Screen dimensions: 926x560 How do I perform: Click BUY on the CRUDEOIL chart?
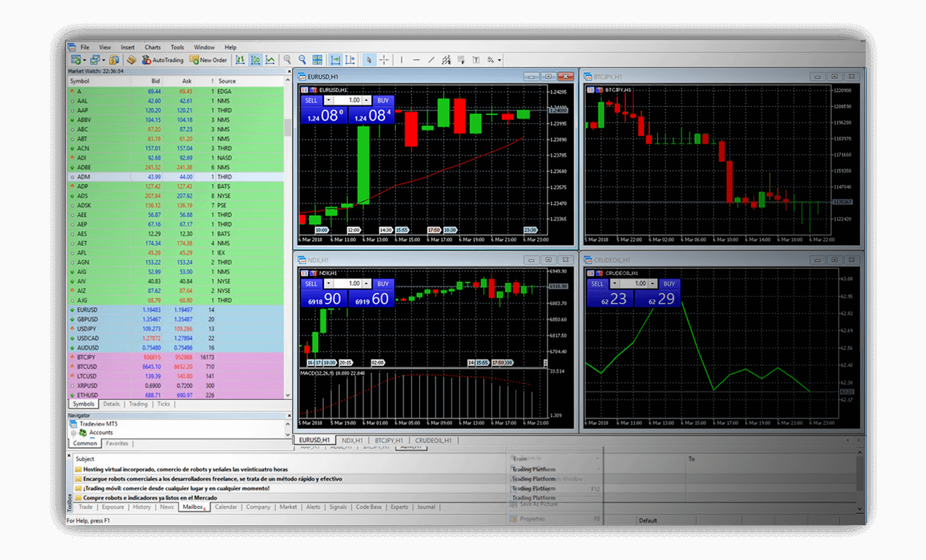[669, 284]
